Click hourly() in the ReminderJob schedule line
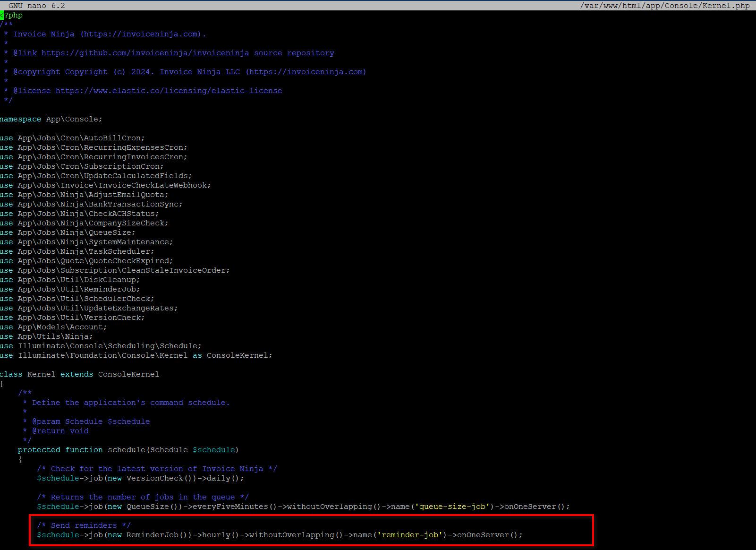756x550 pixels. click(x=221, y=535)
